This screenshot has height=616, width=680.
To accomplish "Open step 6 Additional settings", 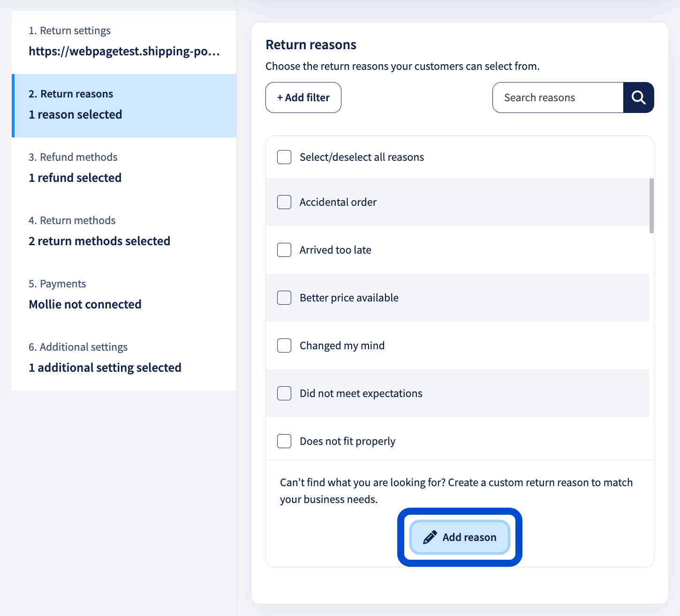I will tap(124, 359).
